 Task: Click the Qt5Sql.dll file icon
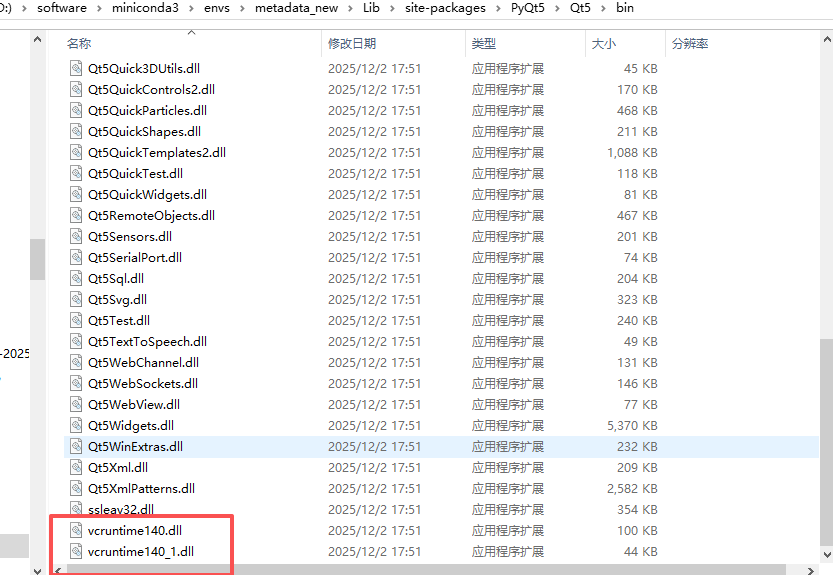pos(76,278)
